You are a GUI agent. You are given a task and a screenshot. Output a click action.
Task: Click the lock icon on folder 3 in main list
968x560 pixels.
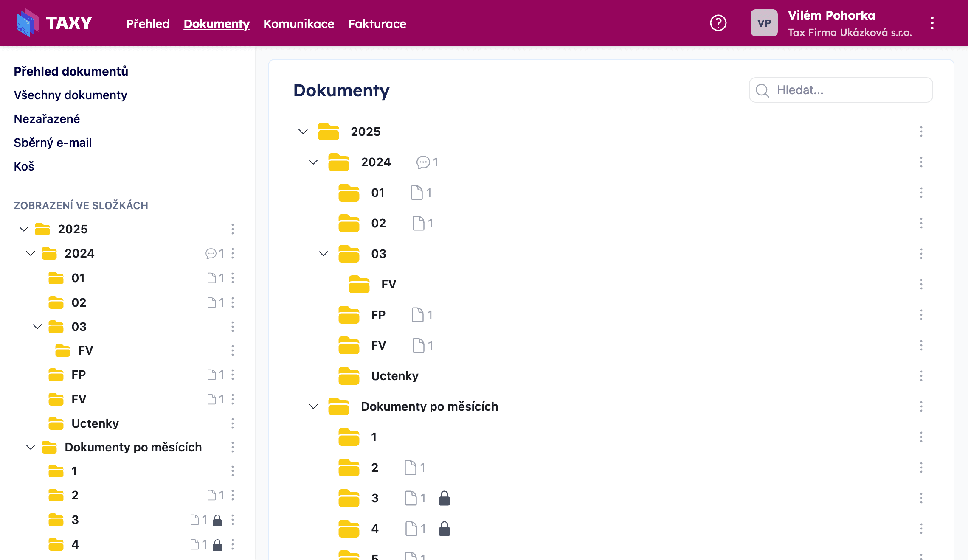[444, 498]
